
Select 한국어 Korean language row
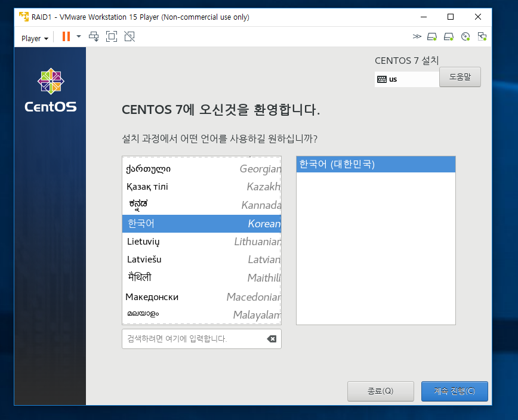[x=202, y=224]
